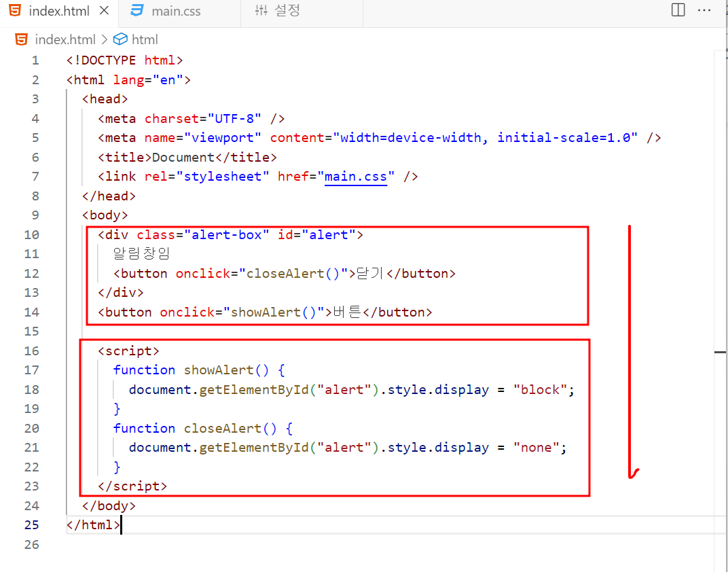
Task: Click the lang="en" attribute
Action: point(148,80)
